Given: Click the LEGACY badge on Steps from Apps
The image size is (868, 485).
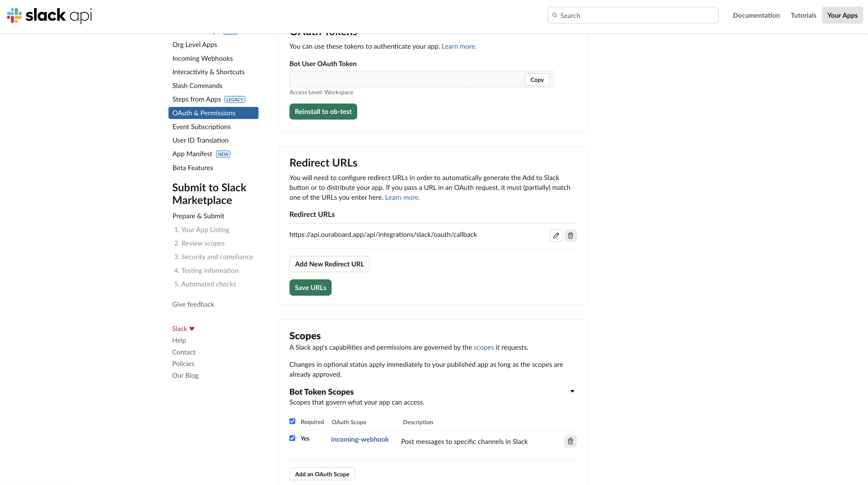Looking at the screenshot, I should pyautogui.click(x=235, y=99).
